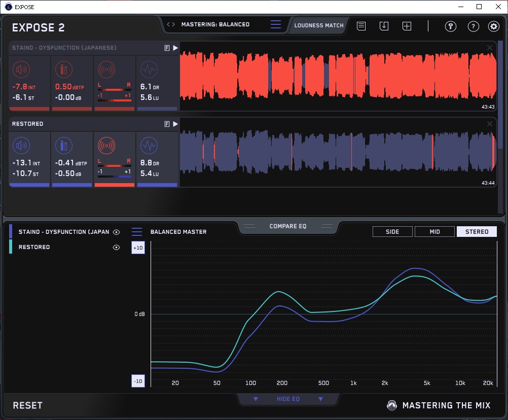Click dynamic range waveform icon on Staind track
The width and height of the screenshot is (508, 420).
click(x=149, y=69)
